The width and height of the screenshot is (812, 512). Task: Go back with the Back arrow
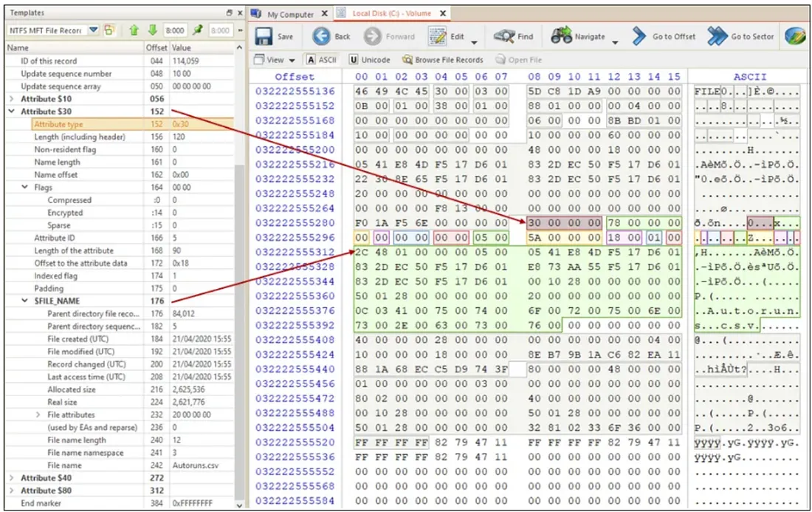(x=322, y=37)
